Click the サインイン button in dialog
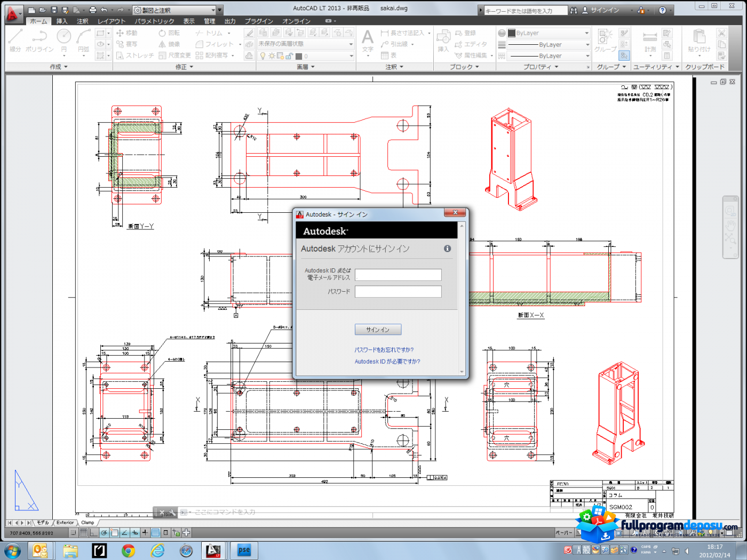 pyautogui.click(x=378, y=330)
